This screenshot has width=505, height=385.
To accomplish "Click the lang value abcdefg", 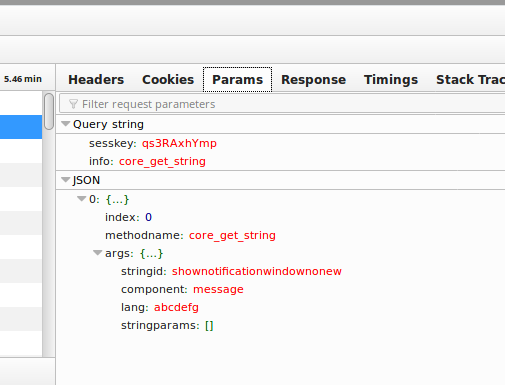I will 176,307.
